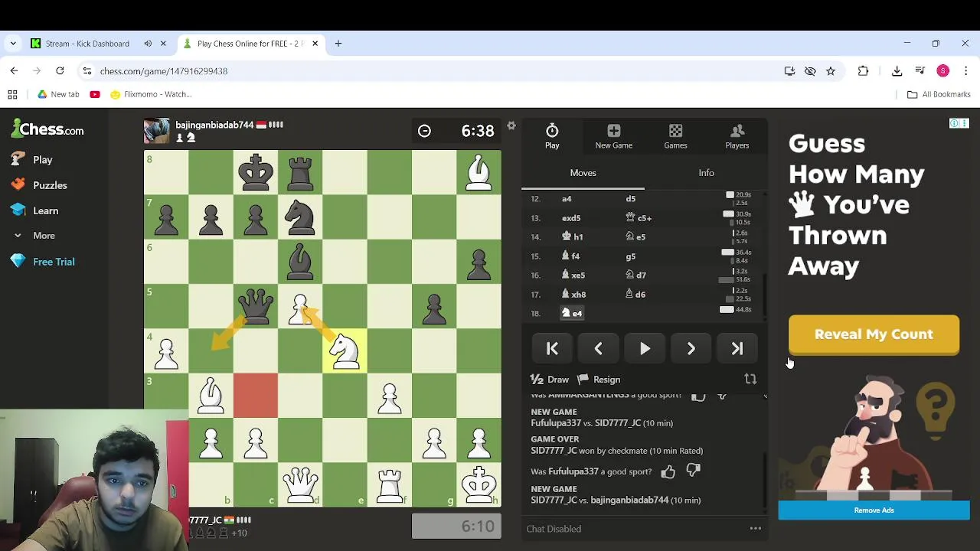Click the black king on c8
The height and width of the screenshot is (551, 980).
click(256, 172)
